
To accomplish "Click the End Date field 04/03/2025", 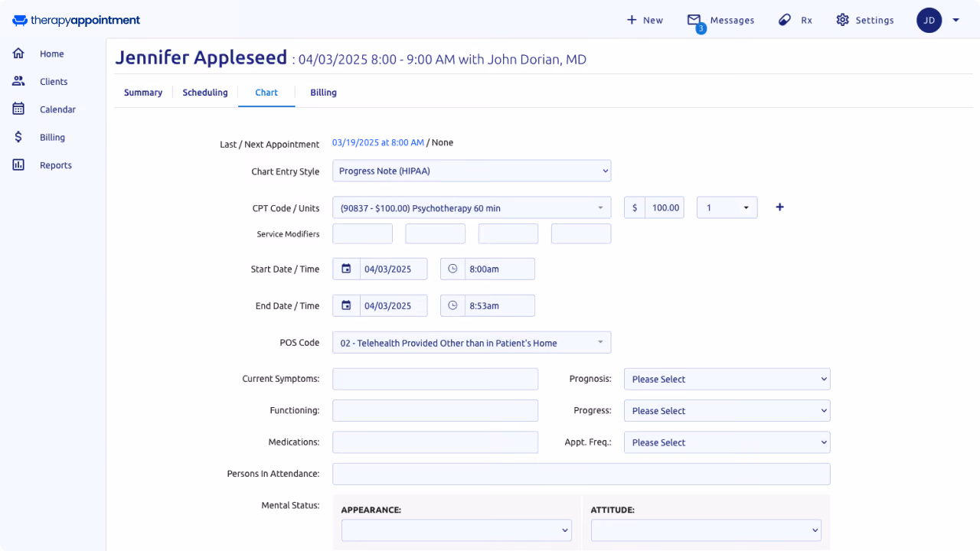I will [394, 305].
